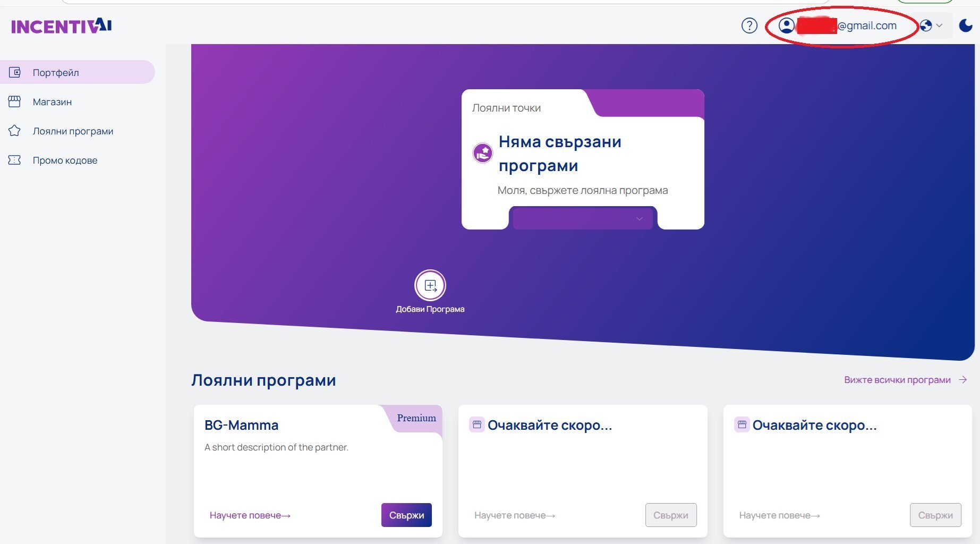Click the loyalty points badge icon
980x544 pixels.
483,154
